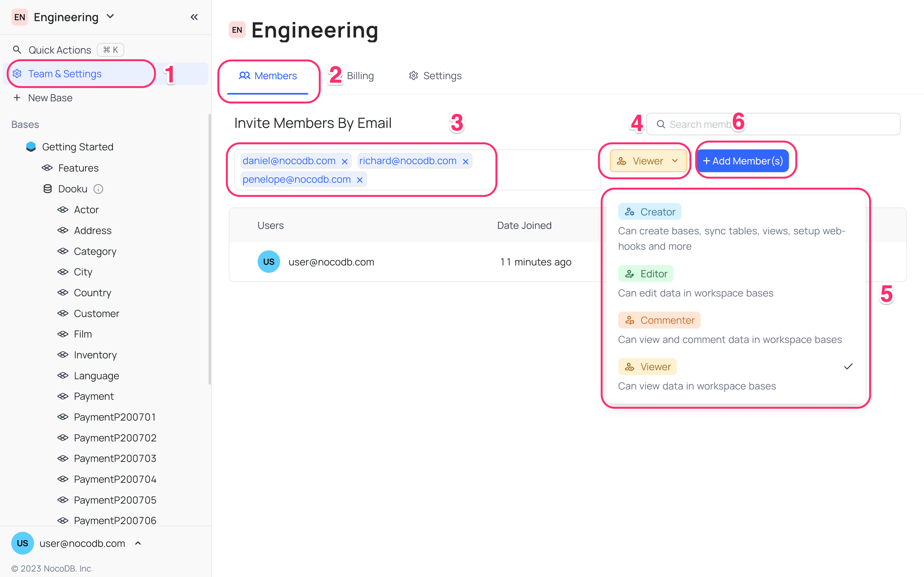The height and width of the screenshot is (577, 924).
Task: Click info icon next to Dooku
Action: point(98,189)
